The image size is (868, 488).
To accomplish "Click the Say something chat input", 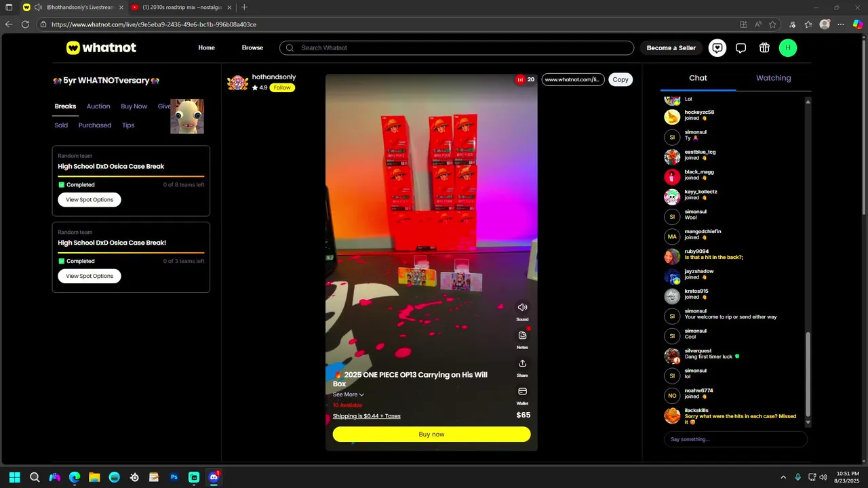I will [x=736, y=439].
